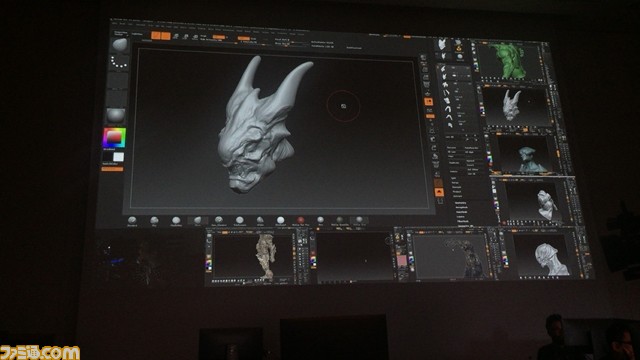The width and height of the screenshot is (640, 360).
Task: Pick the Standard brush in the bottom shelf
Action: (132, 221)
